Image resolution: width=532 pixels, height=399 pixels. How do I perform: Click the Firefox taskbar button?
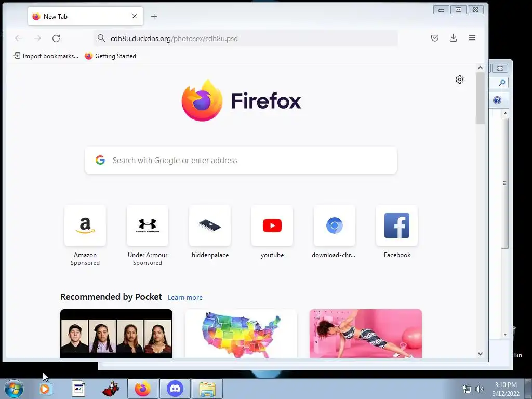click(143, 389)
